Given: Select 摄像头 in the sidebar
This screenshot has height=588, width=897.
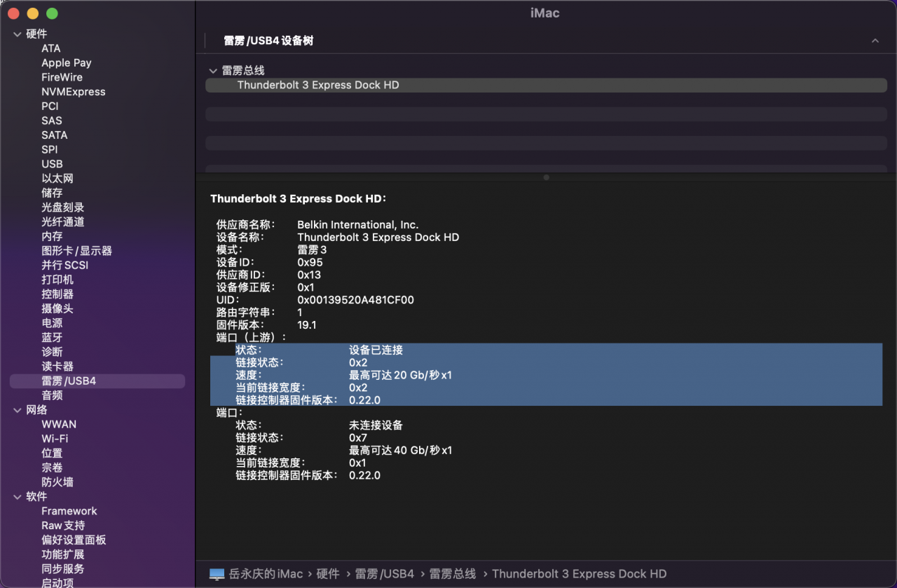Looking at the screenshot, I should [x=57, y=308].
